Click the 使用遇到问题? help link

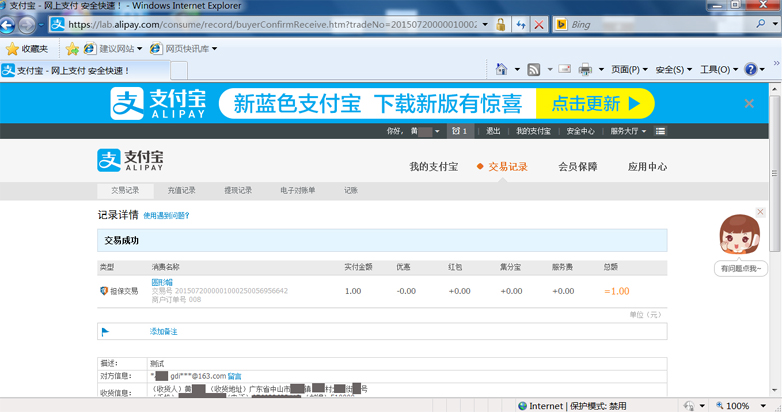tap(166, 215)
